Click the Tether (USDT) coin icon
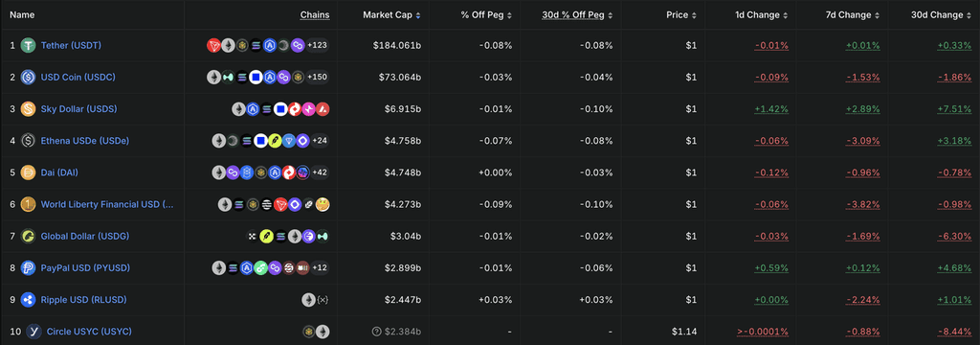This screenshot has height=345, width=980. tap(28, 45)
